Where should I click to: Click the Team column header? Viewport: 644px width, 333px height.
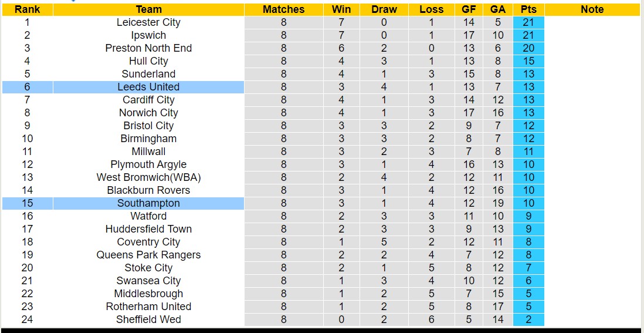148,9
